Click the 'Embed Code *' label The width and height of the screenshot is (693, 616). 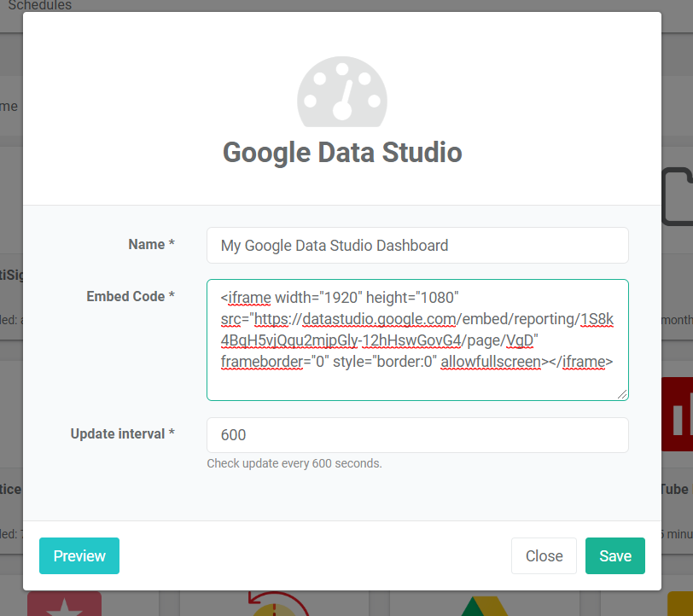[x=131, y=296]
